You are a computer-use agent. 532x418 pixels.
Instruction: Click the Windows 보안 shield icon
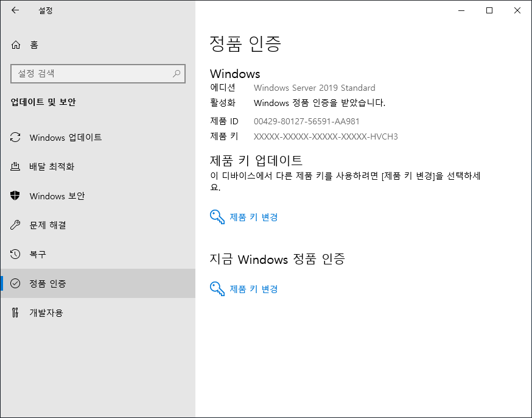[x=15, y=196]
